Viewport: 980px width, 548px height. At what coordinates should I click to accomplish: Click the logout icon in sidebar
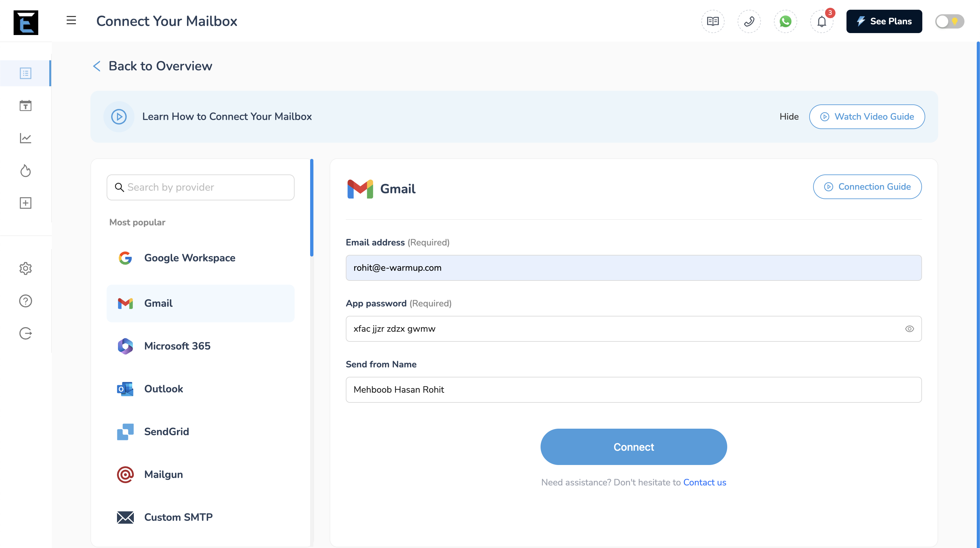click(26, 333)
